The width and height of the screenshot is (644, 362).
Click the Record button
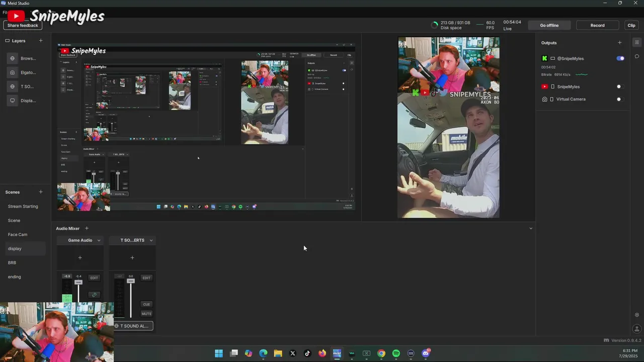[x=598, y=25]
